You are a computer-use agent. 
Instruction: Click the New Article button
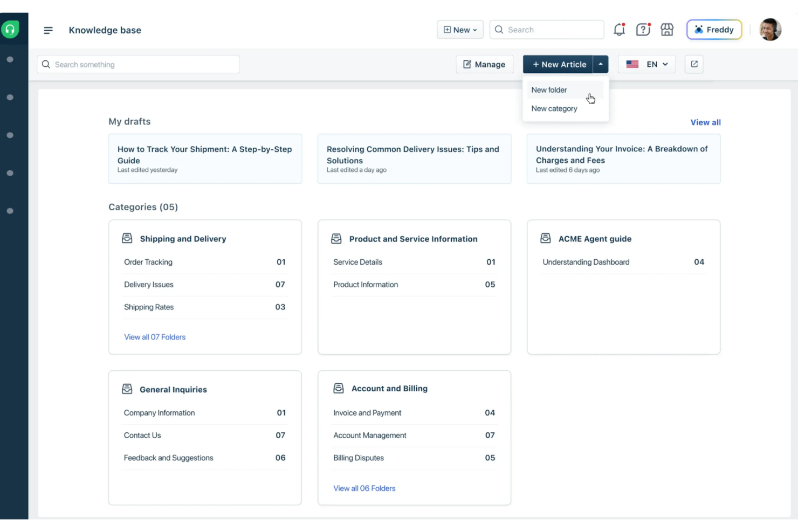click(x=559, y=64)
